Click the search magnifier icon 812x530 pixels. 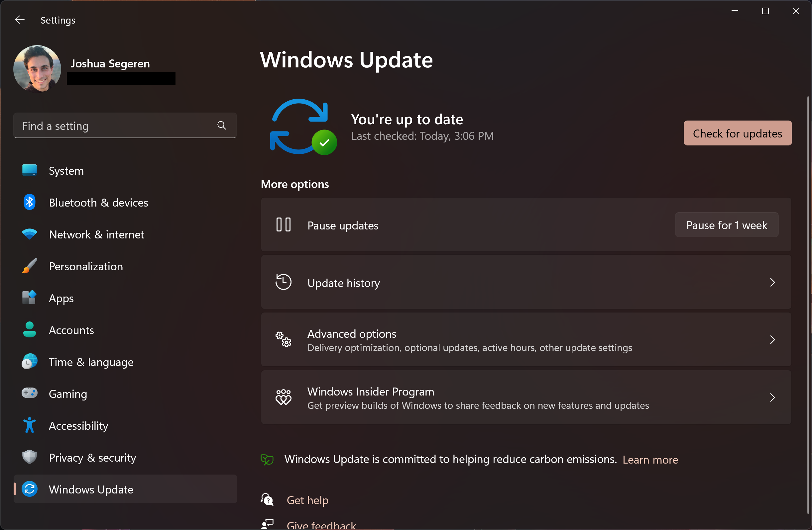click(x=221, y=126)
